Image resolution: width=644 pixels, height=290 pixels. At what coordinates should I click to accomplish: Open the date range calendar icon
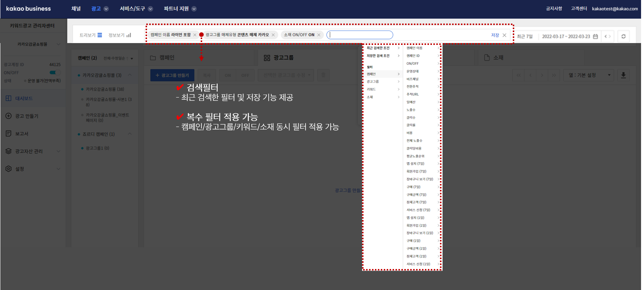pos(595,36)
